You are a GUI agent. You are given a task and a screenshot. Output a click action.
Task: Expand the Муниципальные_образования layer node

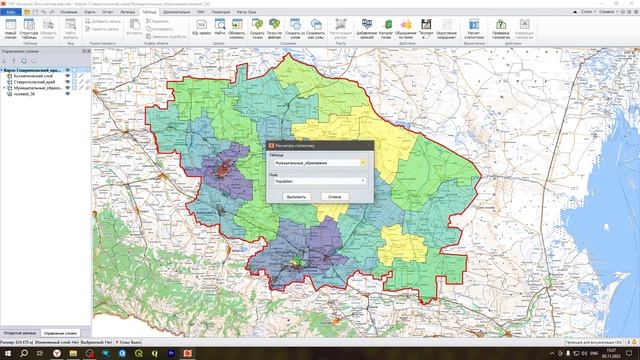4,88
